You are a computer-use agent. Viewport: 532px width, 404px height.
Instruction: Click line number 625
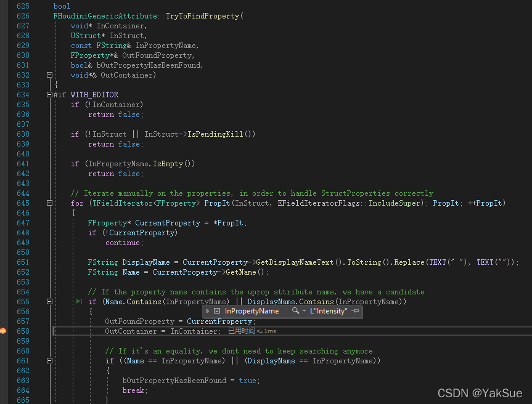[x=23, y=6]
